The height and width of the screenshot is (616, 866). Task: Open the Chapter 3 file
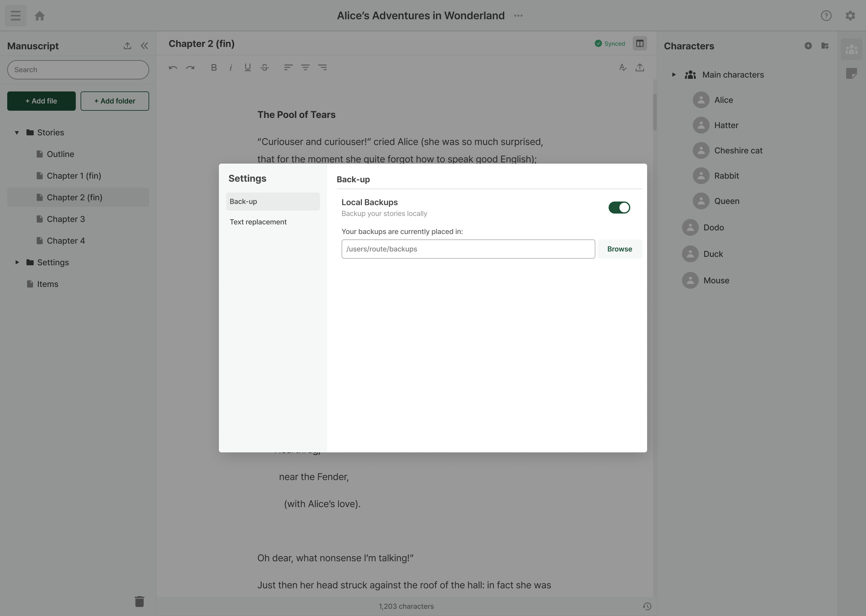[x=78, y=219]
